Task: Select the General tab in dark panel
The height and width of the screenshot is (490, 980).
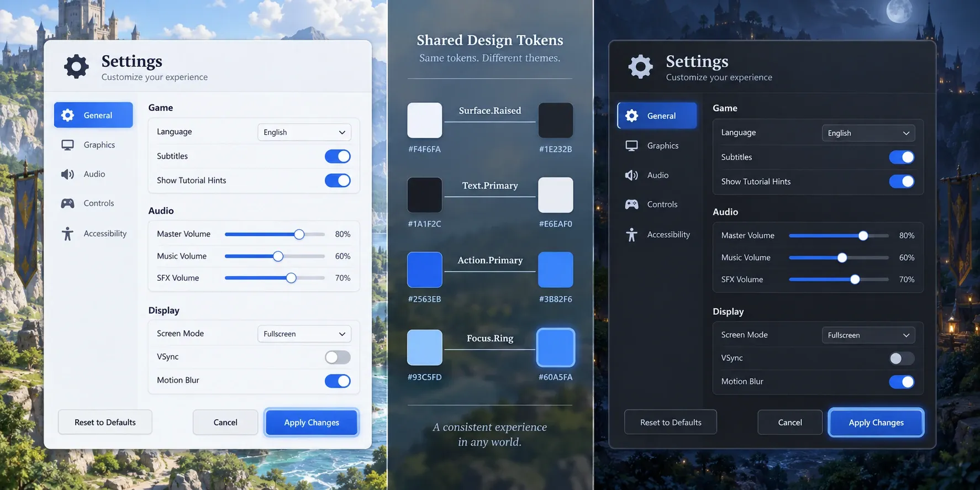Action: pyautogui.click(x=657, y=115)
